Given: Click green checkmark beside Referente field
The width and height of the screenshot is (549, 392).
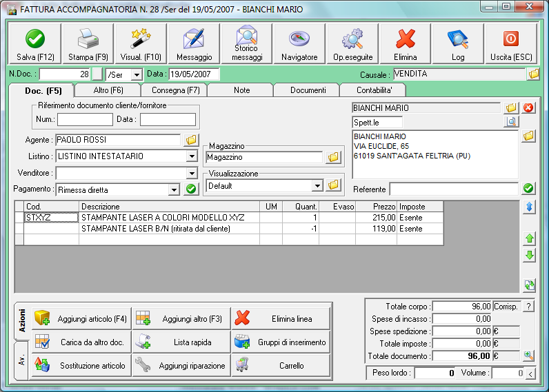Looking at the screenshot, I should click(x=528, y=188).
